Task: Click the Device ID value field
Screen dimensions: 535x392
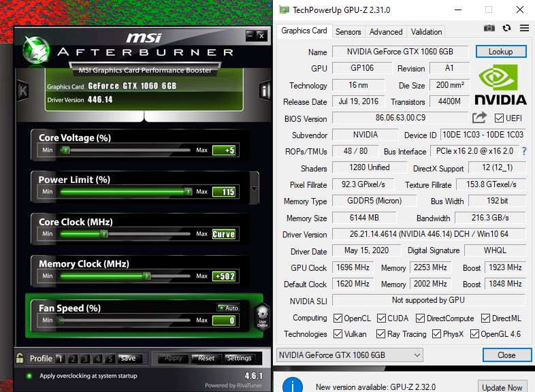Action: (483, 135)
